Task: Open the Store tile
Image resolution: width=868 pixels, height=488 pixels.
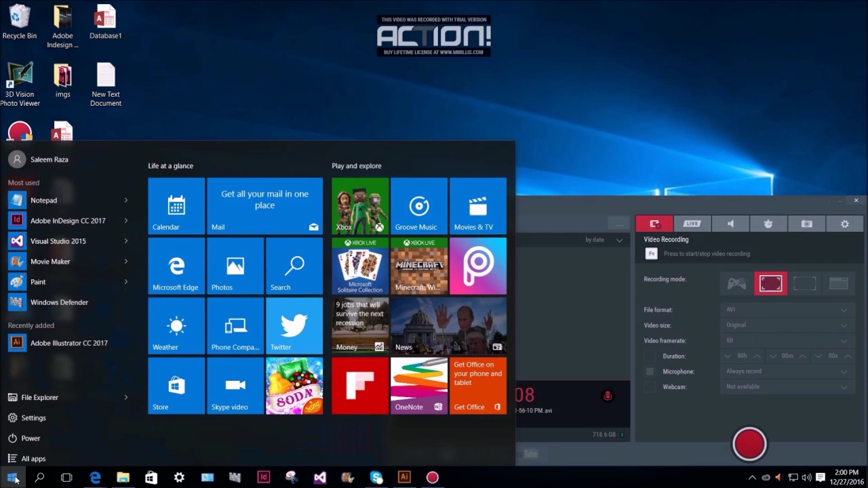Action: tap(176, 386)
